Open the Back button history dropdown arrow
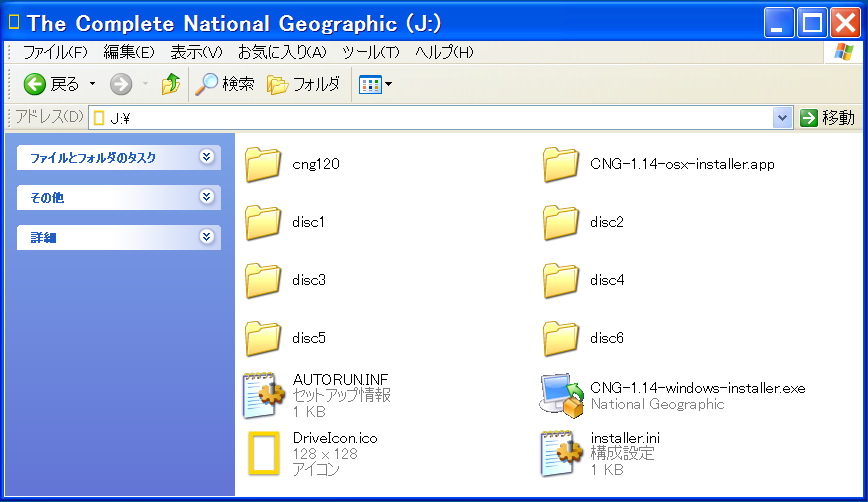The height and width of the screenshot is (502, 868). coord(92,84)
